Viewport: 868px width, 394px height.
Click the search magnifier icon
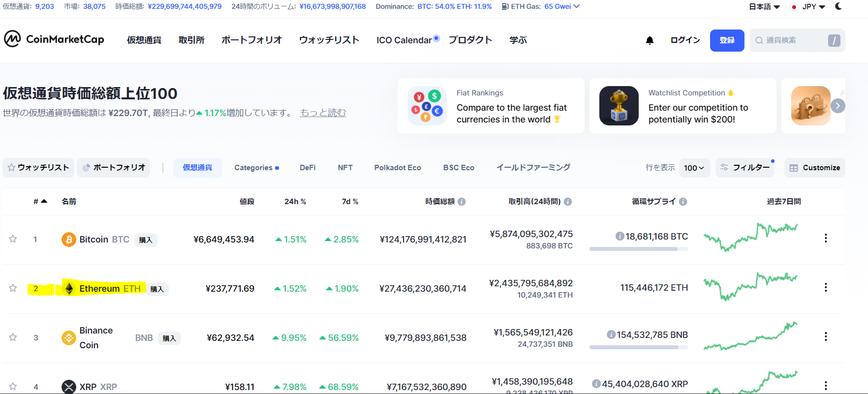[x=759, y=40]
